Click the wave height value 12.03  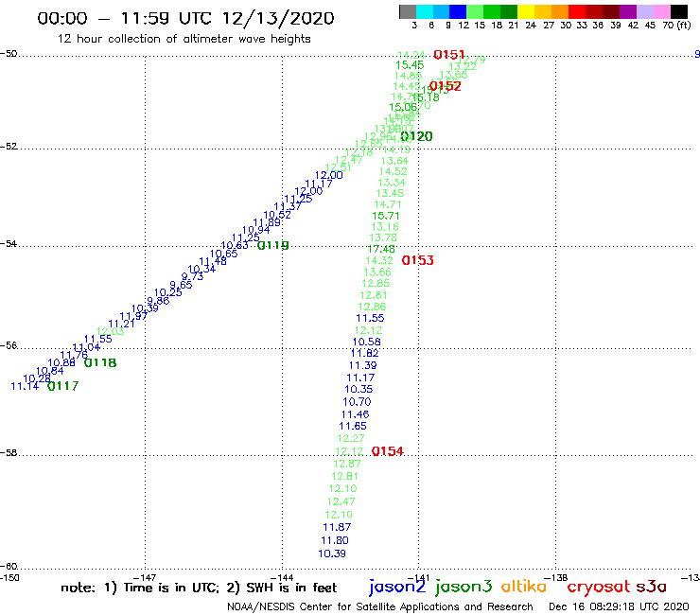point(110,331)
